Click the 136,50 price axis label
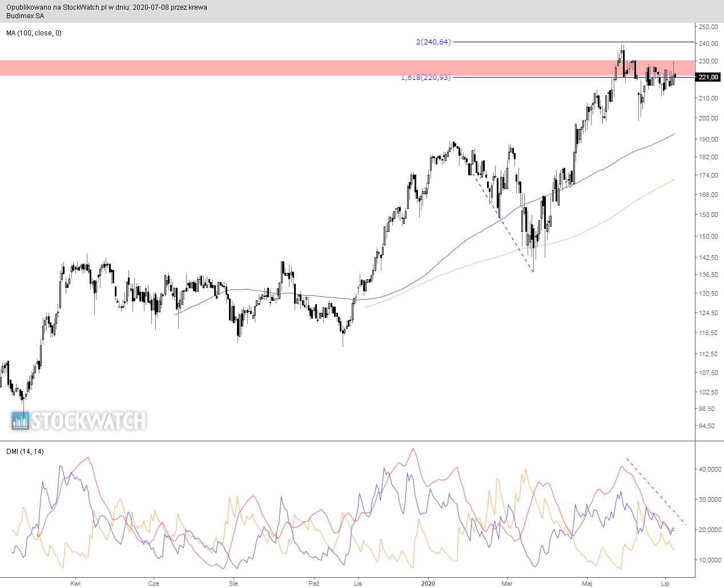Viewport: 724px width, 588px height. pos(710,275)
